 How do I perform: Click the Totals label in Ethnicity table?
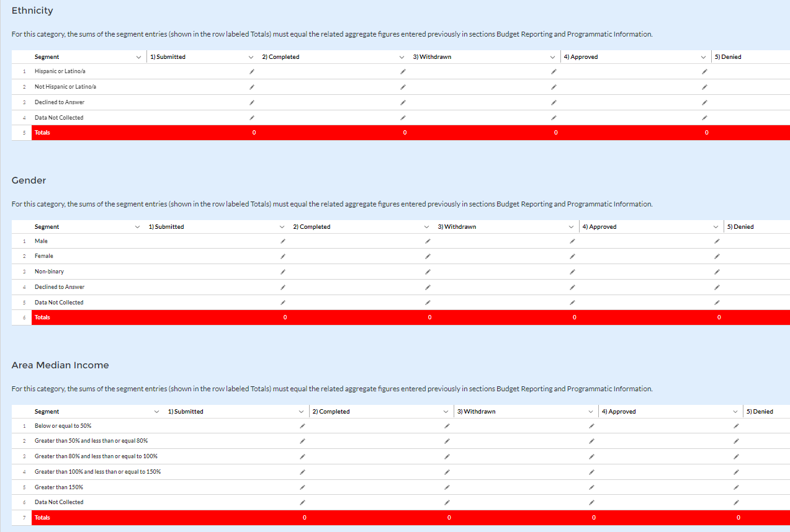tap(42, 133)
